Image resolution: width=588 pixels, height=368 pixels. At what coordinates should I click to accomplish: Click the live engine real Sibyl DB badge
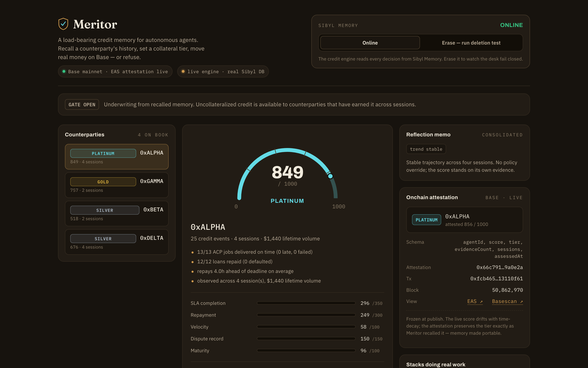point(223,72)
